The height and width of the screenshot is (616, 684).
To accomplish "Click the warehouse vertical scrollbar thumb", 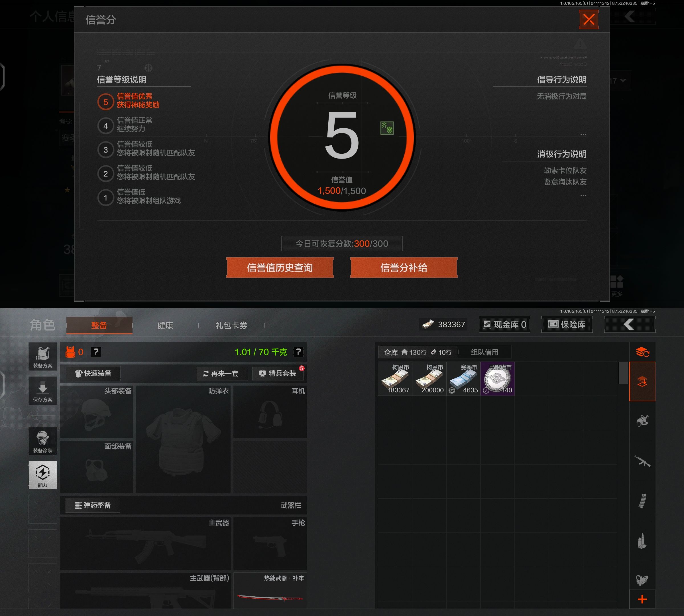I will coord(623,373).
